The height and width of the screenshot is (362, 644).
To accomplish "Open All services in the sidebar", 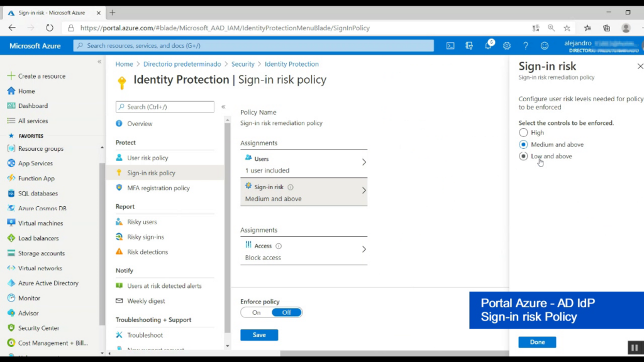I will [33, 121].
